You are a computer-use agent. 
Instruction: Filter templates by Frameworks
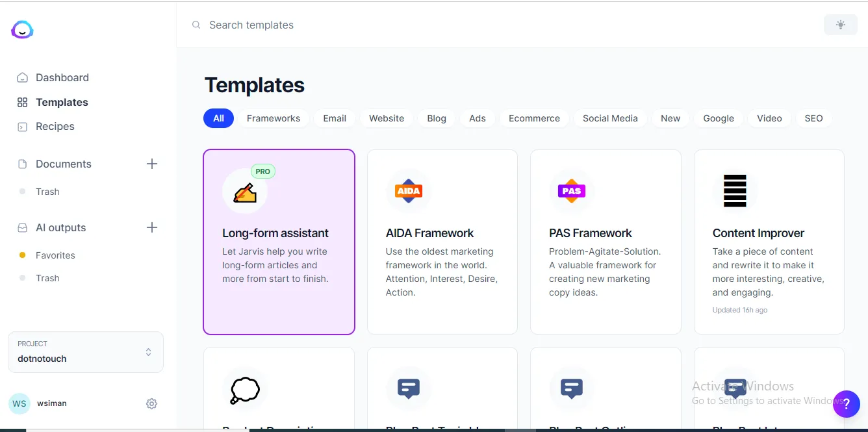coord(274,118)
